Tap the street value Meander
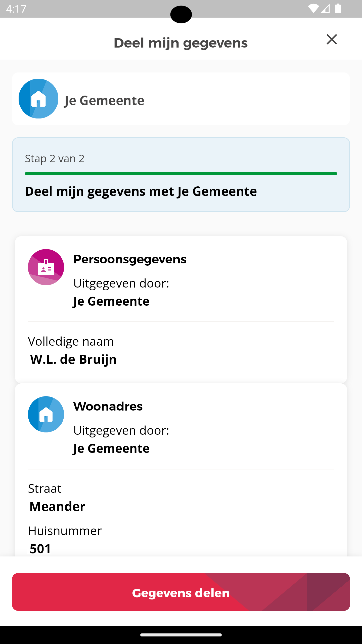The height and width of the screenshot is (644, 362). (57, 506)
